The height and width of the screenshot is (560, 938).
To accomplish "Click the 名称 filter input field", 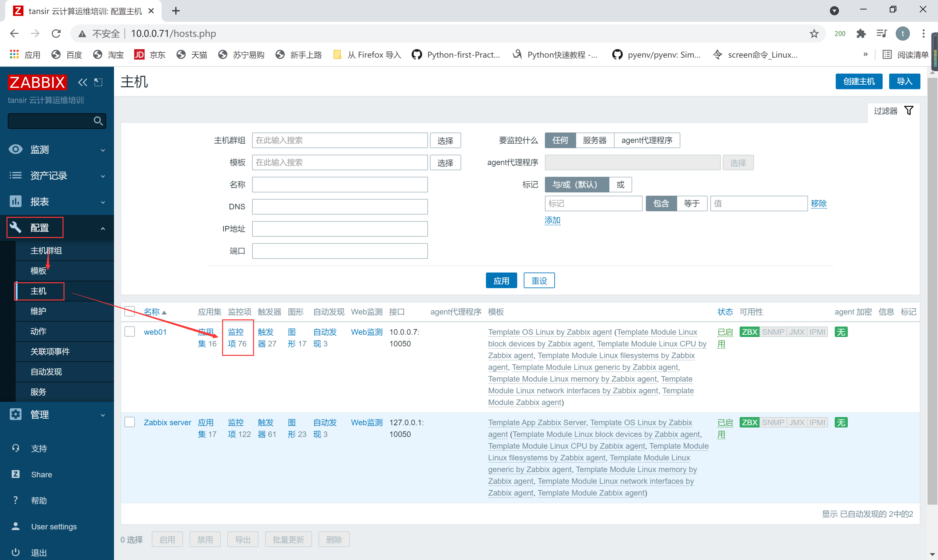I will [340, 185].
